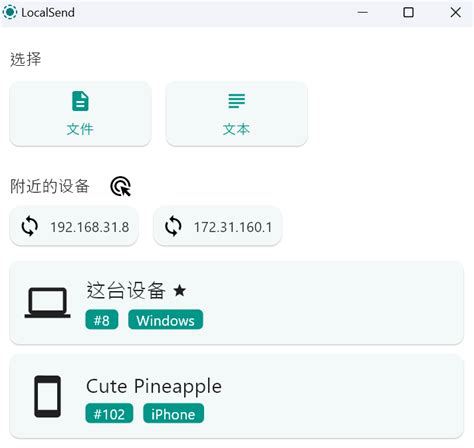Screen dimensions: 474x448
Task: Click the sync icon beside 192.168.31.8
Action: click(x=30, y=226)
